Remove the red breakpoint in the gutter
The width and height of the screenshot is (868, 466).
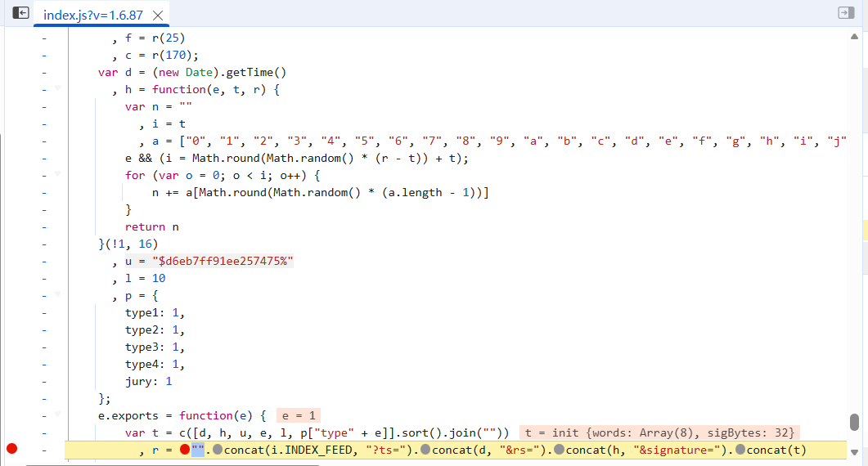tap(11, 449)
